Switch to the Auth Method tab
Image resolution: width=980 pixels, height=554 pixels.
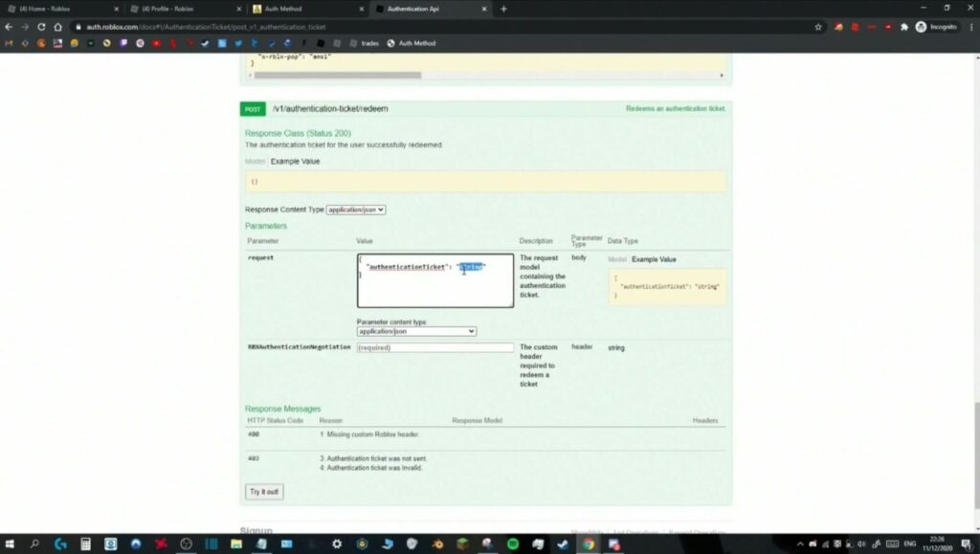click(x=306, y=9)
